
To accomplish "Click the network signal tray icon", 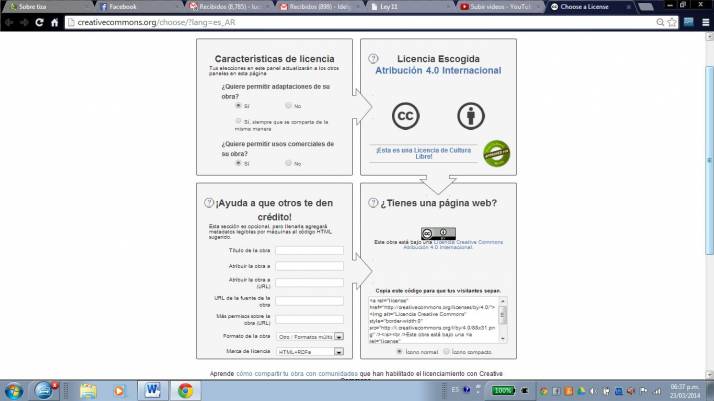I will 657,391.
